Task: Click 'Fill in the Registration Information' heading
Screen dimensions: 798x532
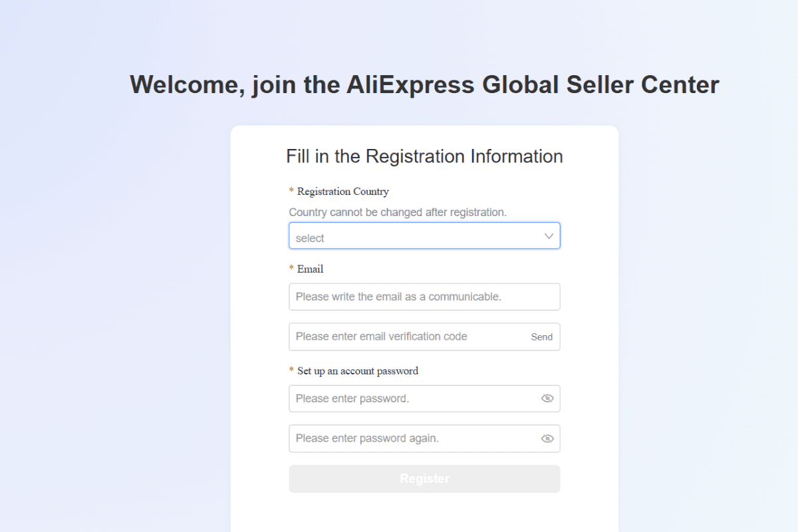Action: (x=424, y=156)
